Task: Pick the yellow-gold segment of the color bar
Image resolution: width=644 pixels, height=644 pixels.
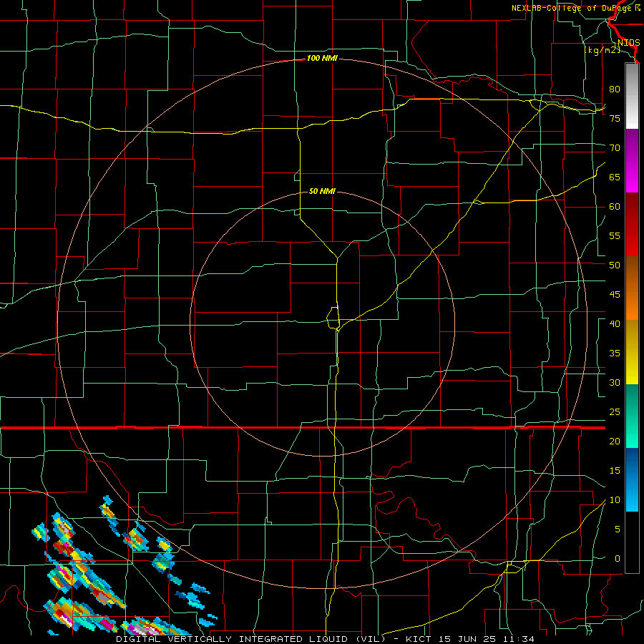Action: (x=632, y=352)
